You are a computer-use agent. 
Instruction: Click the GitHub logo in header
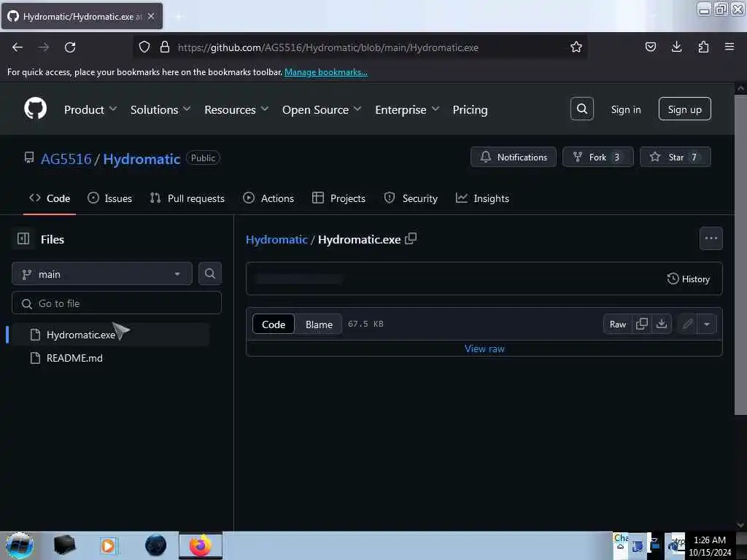coord(35,109)
